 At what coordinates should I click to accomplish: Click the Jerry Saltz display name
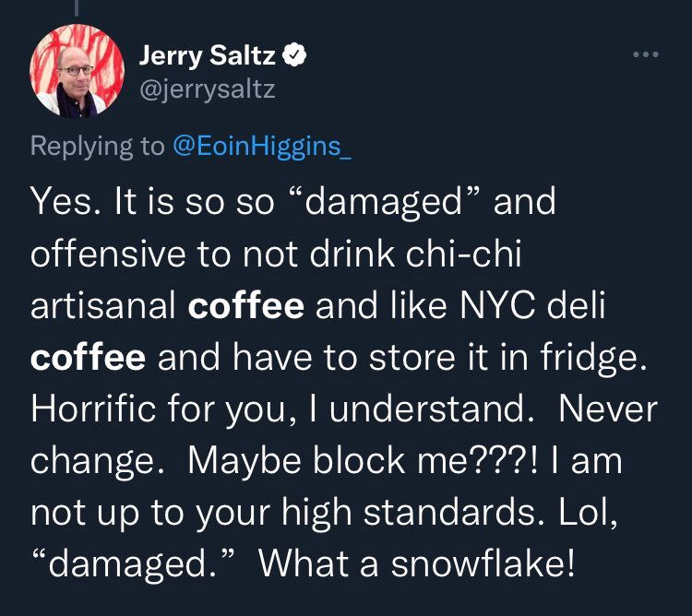(209, 57)
